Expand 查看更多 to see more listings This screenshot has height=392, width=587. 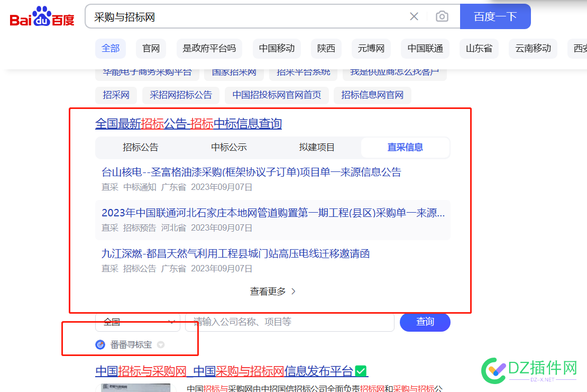click(x=272, y=291)
